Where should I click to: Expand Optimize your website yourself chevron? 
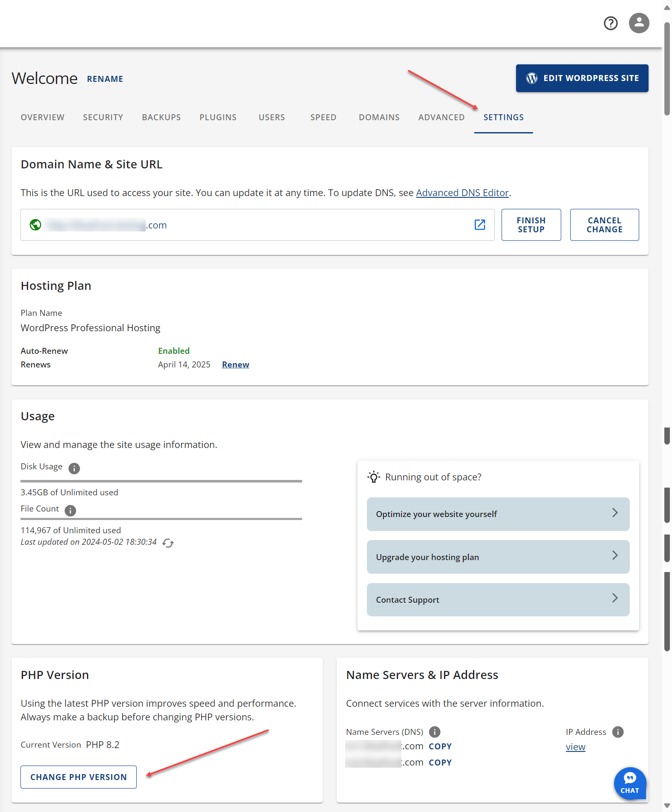pos(615,513)
